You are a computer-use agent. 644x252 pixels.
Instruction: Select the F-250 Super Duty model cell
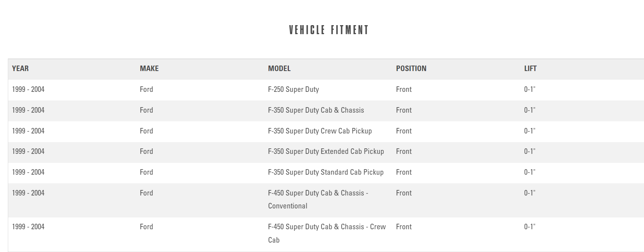click(293, 89)
